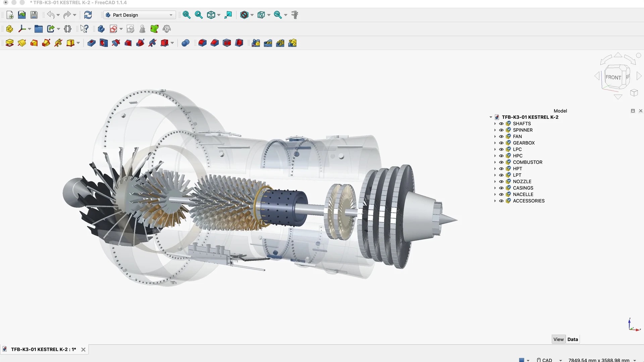Click the What's This help cursor icon
This screenshot has width=644, height=362.
(84, 29)
